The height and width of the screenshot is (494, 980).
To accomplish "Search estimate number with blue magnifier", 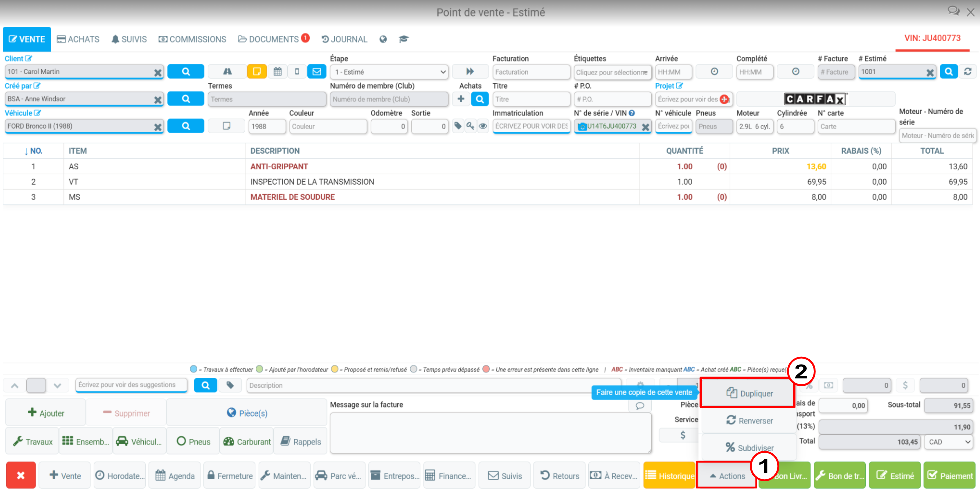I will (x=949, y=72).
